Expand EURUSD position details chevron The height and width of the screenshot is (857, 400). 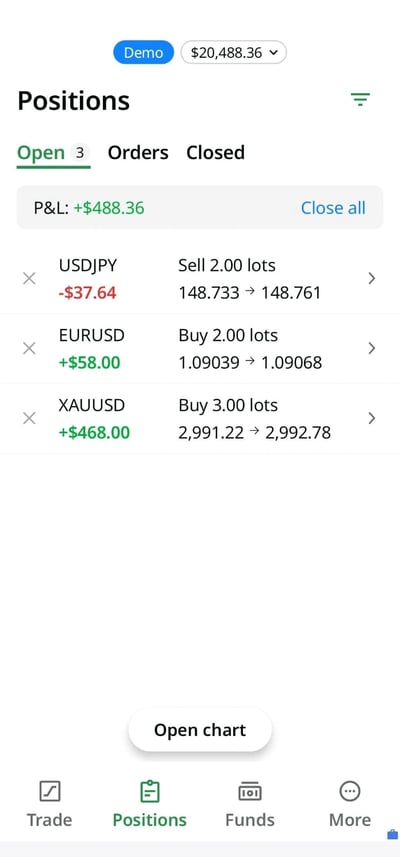point(372,348)
